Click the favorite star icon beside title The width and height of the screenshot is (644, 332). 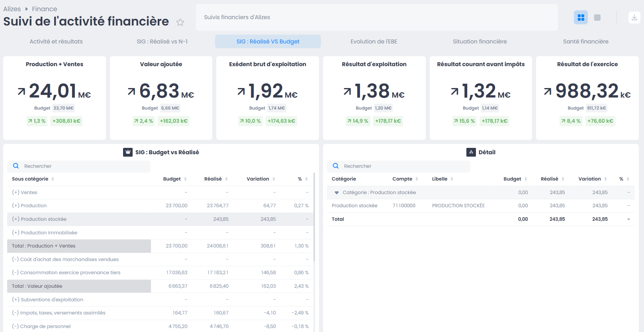coord(180,22)
